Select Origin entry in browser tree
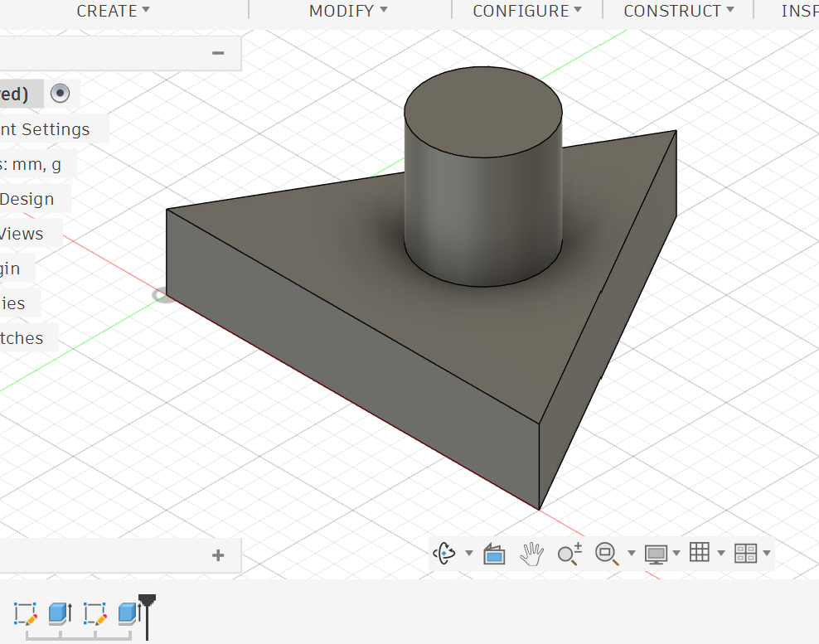This screenshot has width=819, height=644. [x=11, y=269]
